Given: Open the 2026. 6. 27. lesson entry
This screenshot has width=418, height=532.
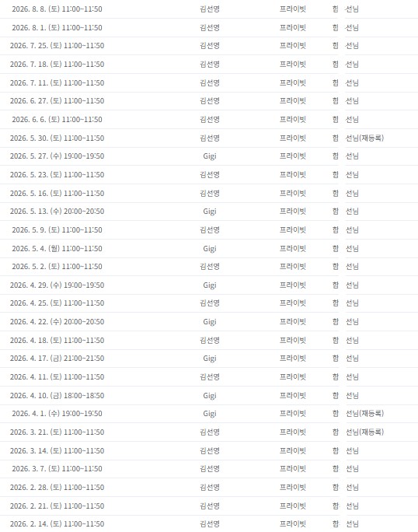Looking at the screenshot, I should click(57, 101).
